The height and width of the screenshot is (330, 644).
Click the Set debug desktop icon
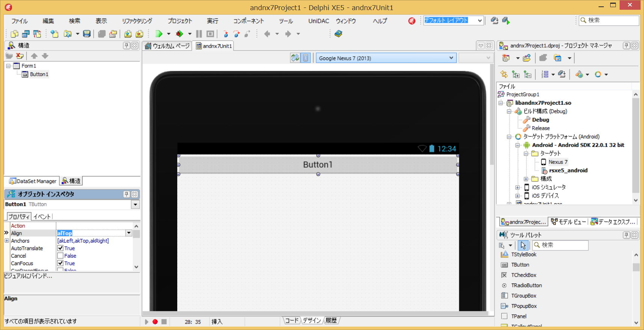(506, 21)
